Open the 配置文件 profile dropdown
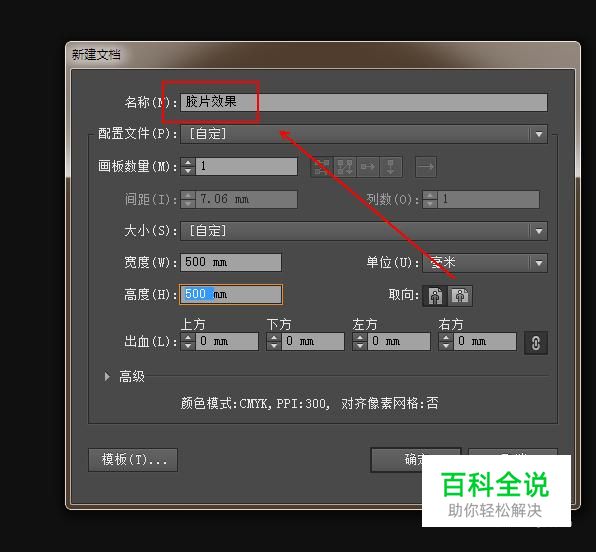Image resolution: width=596 pixels, height=552 pixels. click(364, 134)
